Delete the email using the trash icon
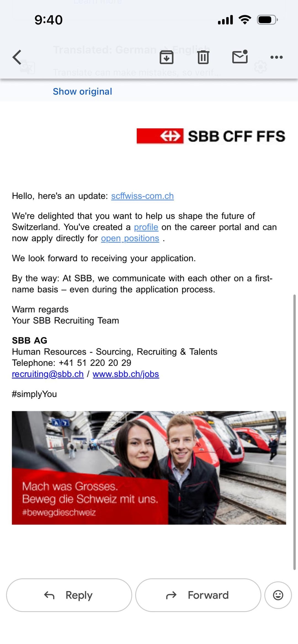Viewport: 298px width, 644px height. 203,57
